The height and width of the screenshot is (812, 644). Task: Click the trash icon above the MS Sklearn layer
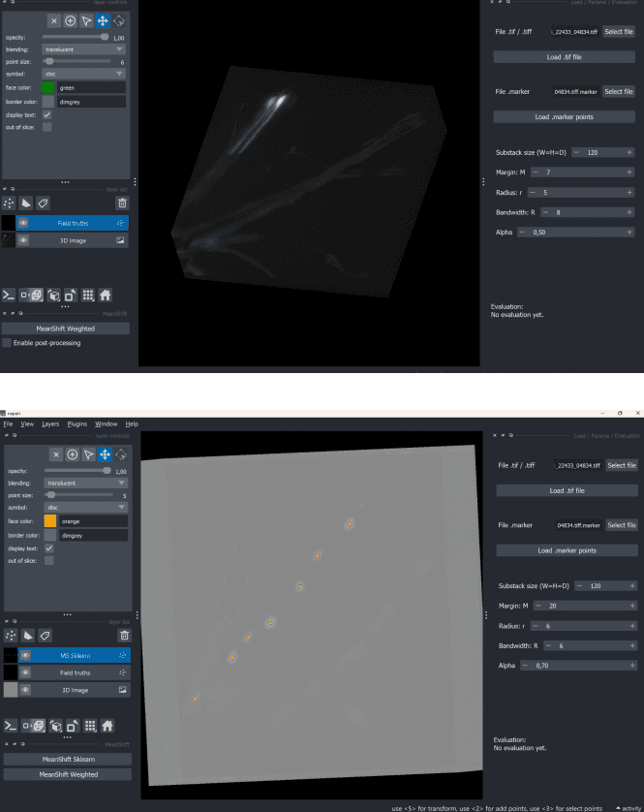tap(124, 636)
